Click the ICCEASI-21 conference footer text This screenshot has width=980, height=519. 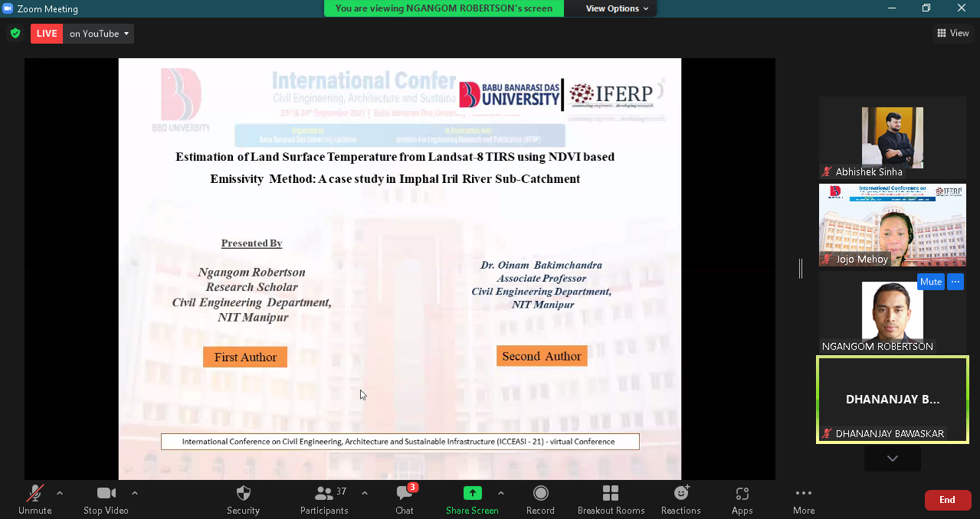click(399, 442)
